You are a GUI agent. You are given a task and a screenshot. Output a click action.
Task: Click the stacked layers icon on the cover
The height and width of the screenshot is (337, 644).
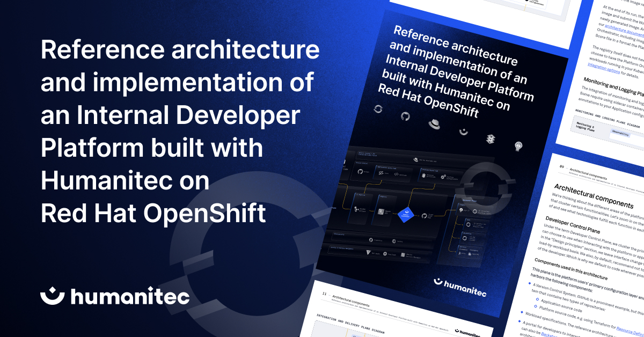[489, 138]
